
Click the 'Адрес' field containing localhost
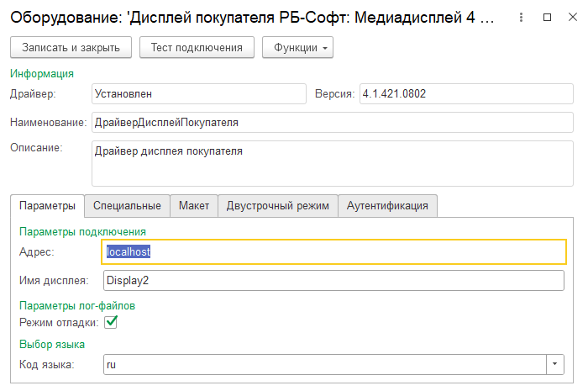pyautogui.click(x=334, y=252)
